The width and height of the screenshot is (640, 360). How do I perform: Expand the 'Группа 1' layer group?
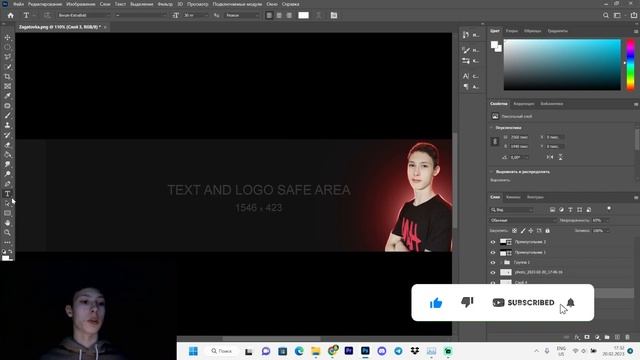(x=501, y=262)
